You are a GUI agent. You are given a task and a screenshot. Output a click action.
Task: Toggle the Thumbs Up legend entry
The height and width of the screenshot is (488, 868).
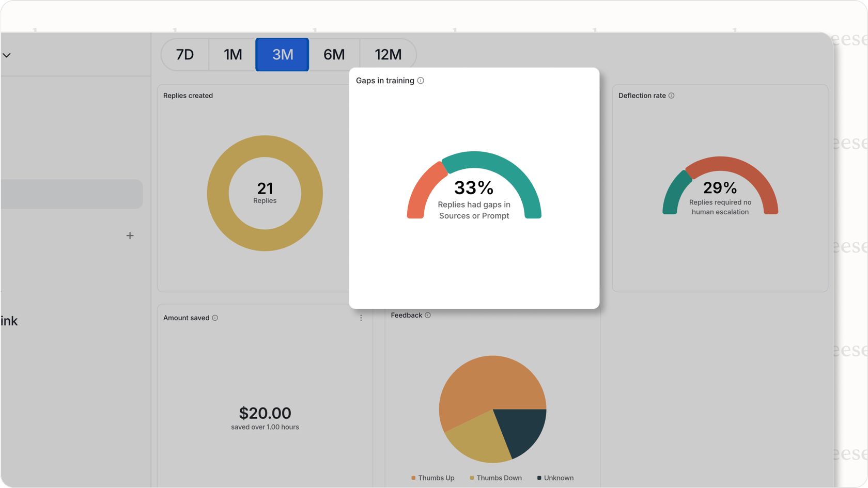coord(433,478)
